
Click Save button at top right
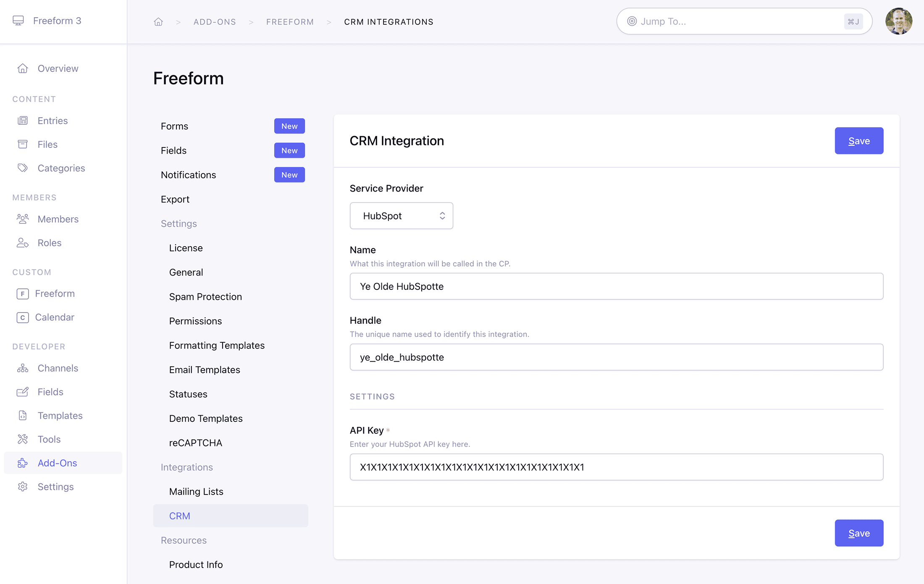click(859, 141)
